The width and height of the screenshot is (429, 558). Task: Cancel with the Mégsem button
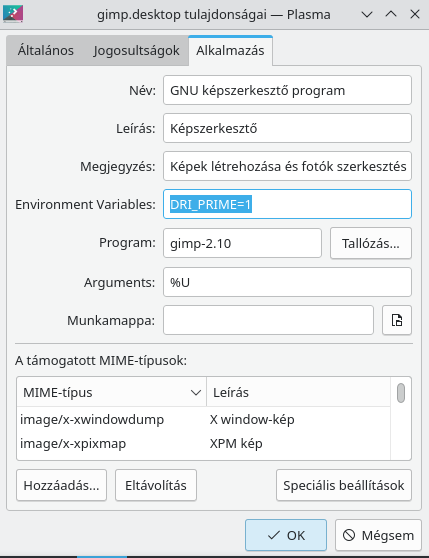(378, 535)
